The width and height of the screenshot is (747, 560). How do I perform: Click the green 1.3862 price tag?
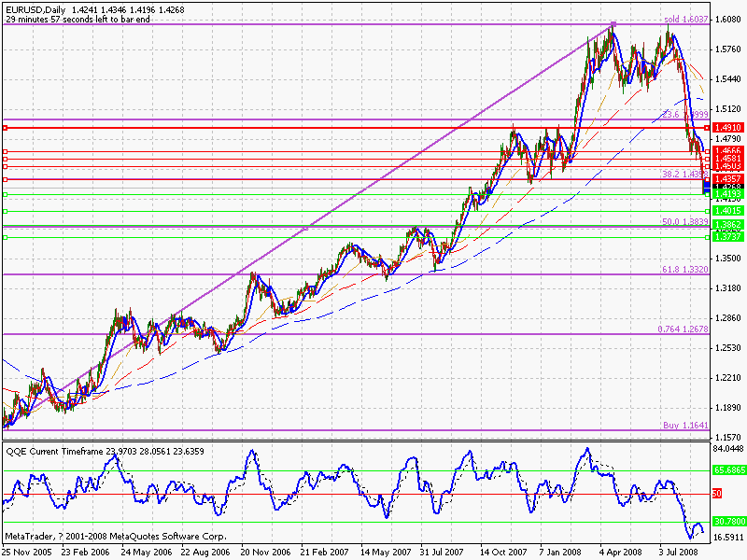coord(727,224)
